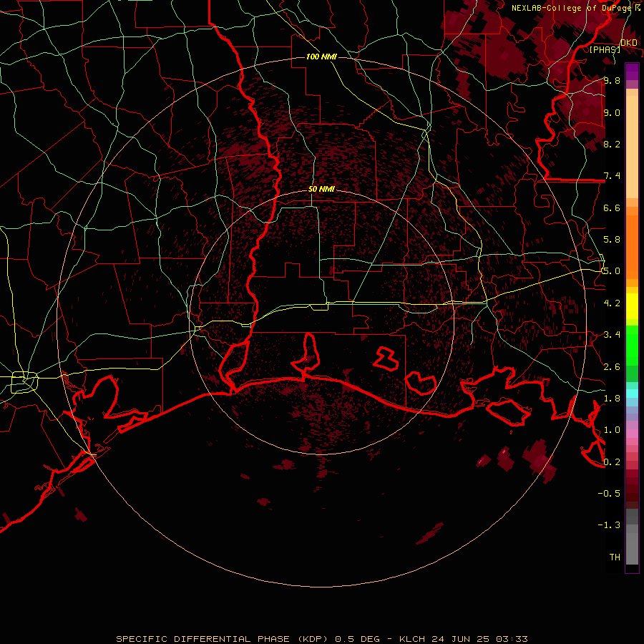Viewport: 644px width, 644px height.
Task: Click the 0.5 DEG tilt text
Action: click(x=357, y=639)
